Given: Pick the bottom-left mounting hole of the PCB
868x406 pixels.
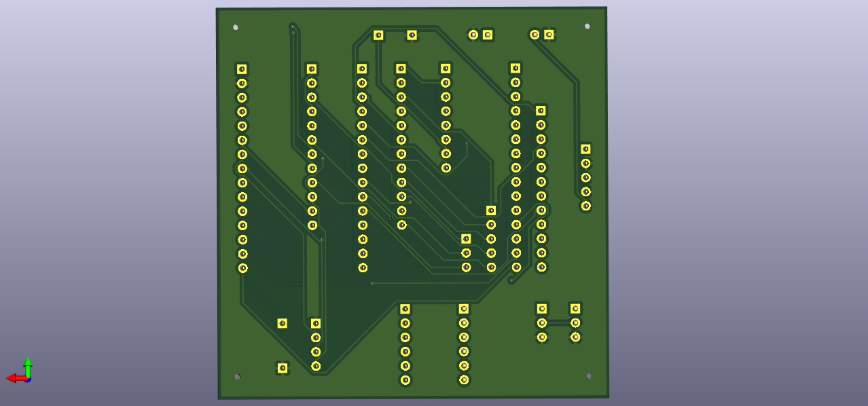Looking at the screenshot, I should [237, 376].
